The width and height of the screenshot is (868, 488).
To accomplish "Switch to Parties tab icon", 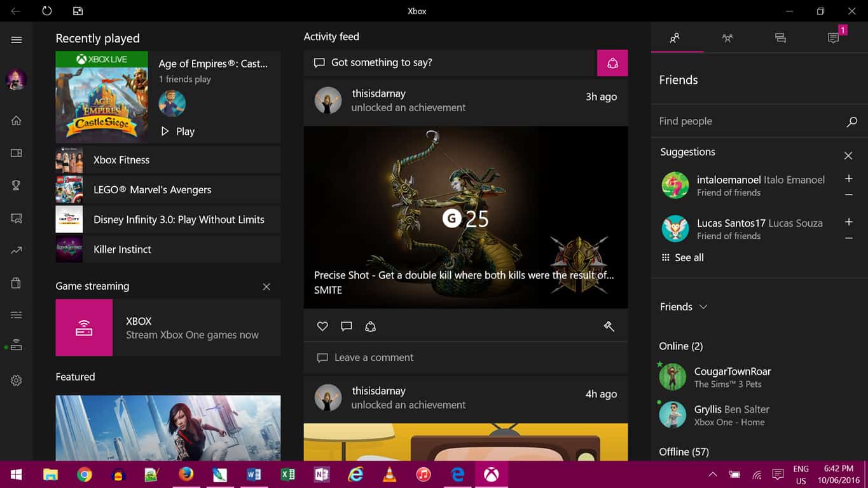I will click(727, 38).
